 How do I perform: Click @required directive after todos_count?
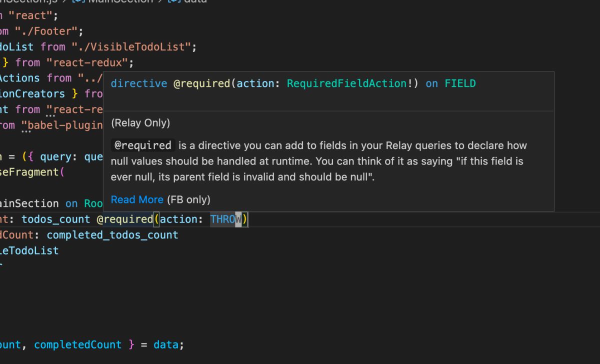[x=124, y=219]
